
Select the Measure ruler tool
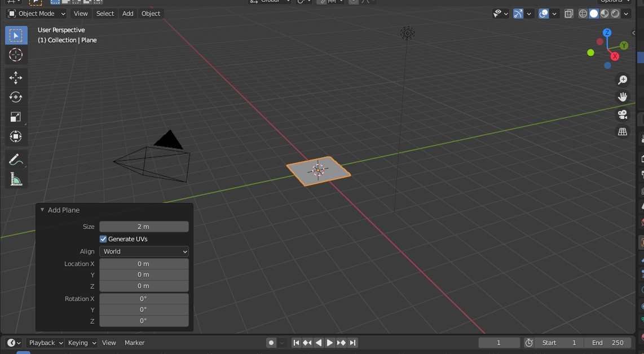click(16, 179)
